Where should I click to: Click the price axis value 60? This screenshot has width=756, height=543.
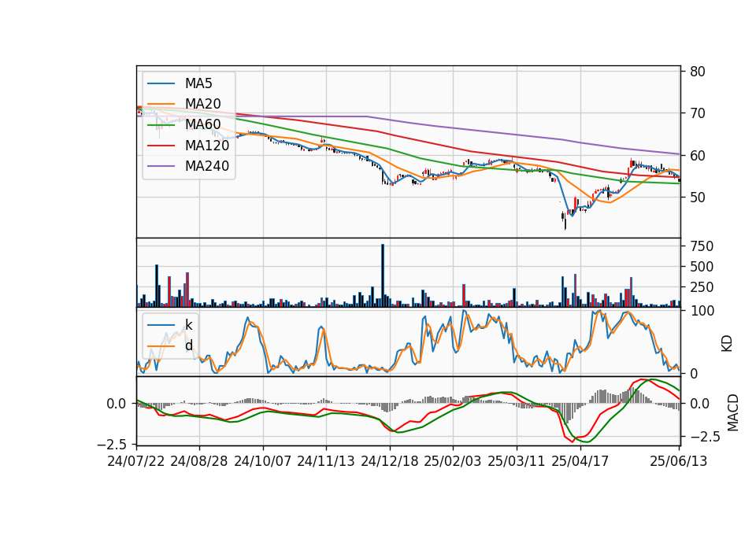(x=698, y=156)
